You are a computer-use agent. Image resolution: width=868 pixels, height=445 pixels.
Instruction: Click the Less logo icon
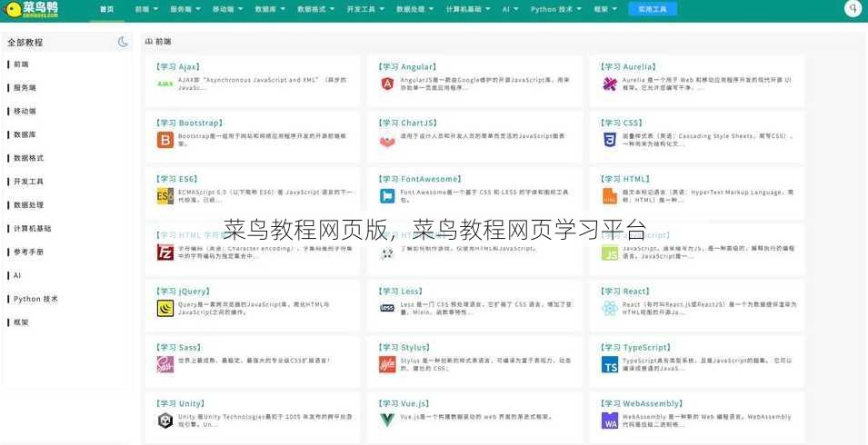tap(387, 308)
